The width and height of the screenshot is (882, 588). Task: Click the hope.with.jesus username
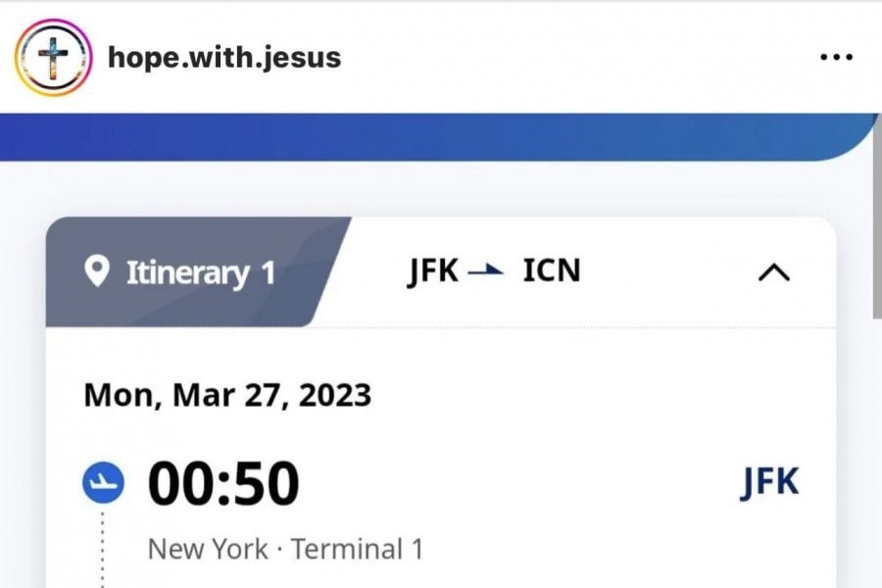(224, 57)
